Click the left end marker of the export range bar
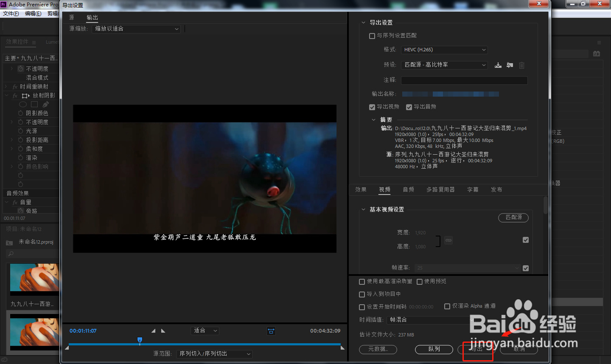Screen dimensions: 611x364 [x=67, y=347]
